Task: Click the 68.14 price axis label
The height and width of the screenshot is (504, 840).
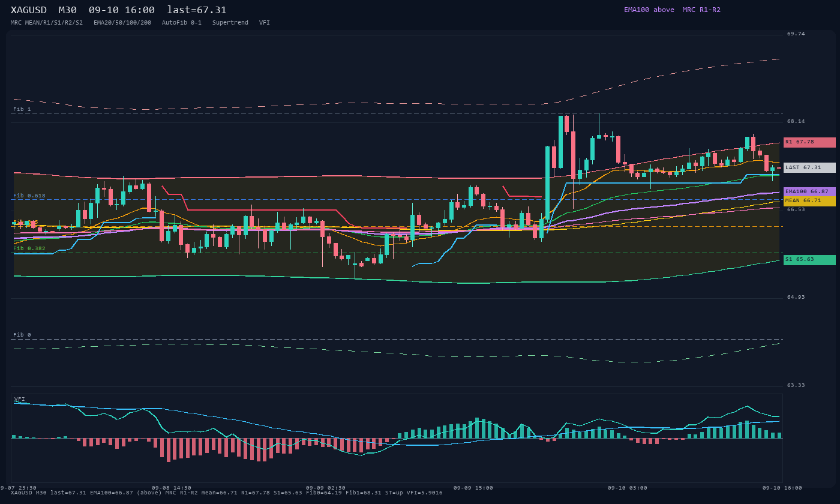Action: 796,122
